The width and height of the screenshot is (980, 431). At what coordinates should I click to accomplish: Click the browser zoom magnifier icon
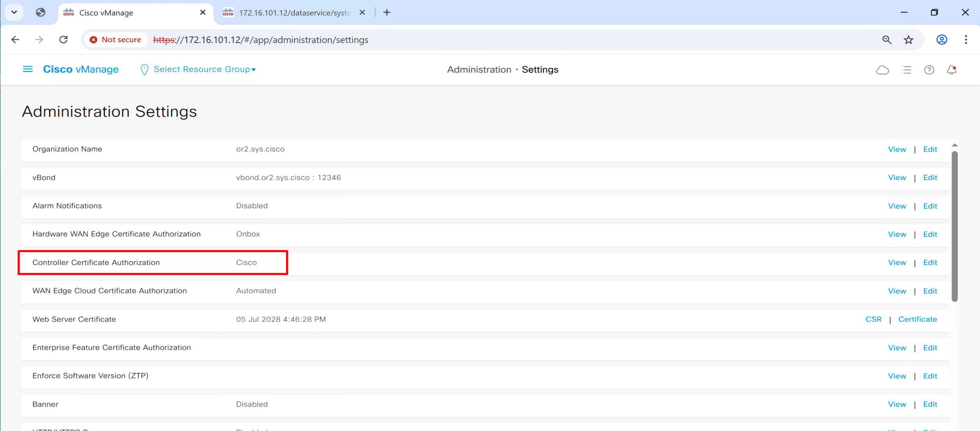887,39
